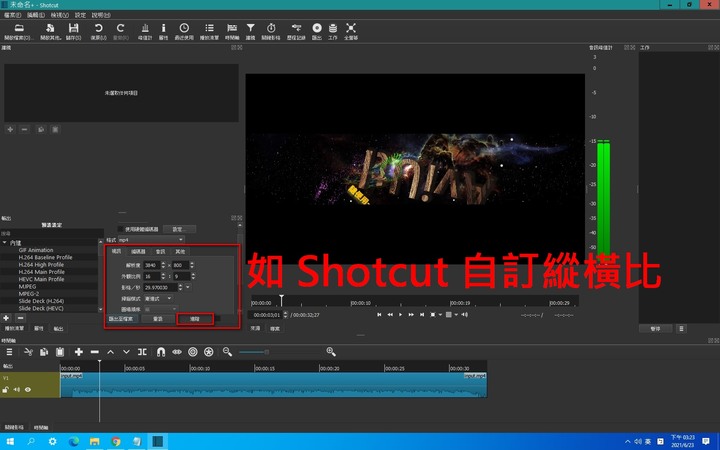
Task: Enter fullscreen with the toolbar icon
Action: 351,32
